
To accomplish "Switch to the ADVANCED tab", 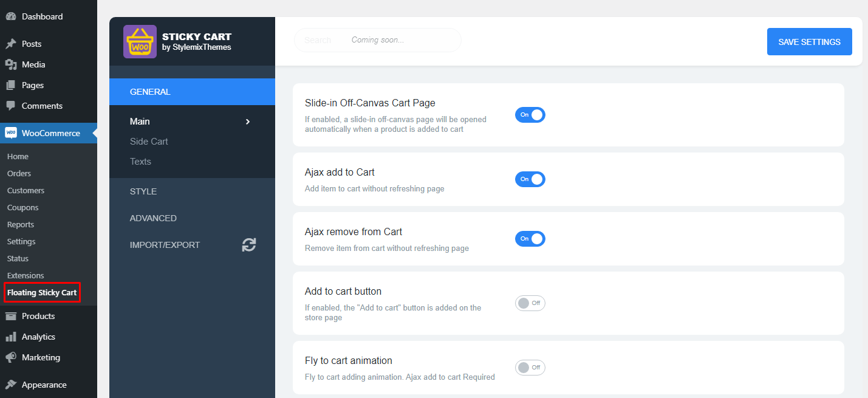I will (153, 218).
